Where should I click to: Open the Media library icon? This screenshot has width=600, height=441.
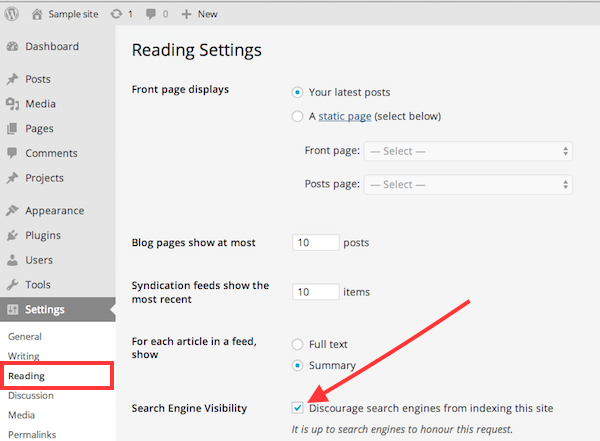[12, 104]
